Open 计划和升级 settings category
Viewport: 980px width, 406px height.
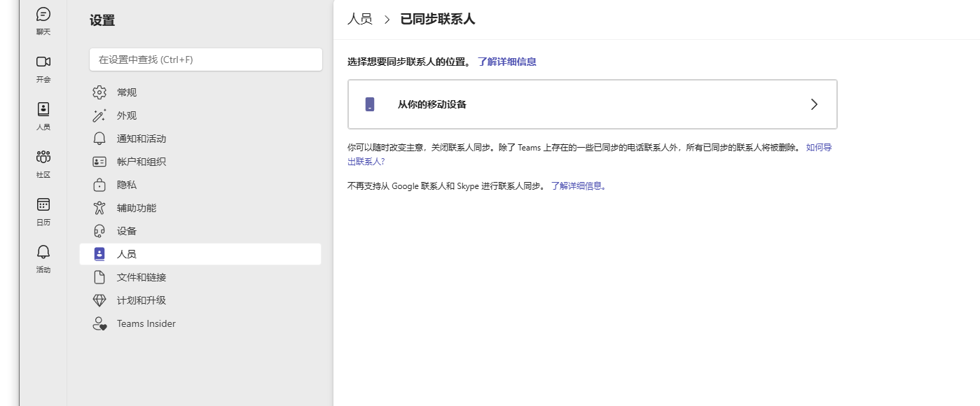(200, 300)
